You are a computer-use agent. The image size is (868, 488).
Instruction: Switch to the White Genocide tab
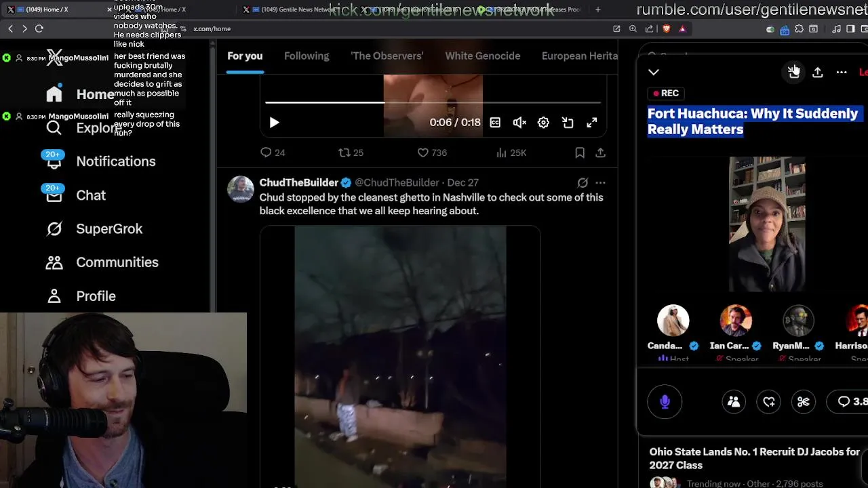coord(483,56)
